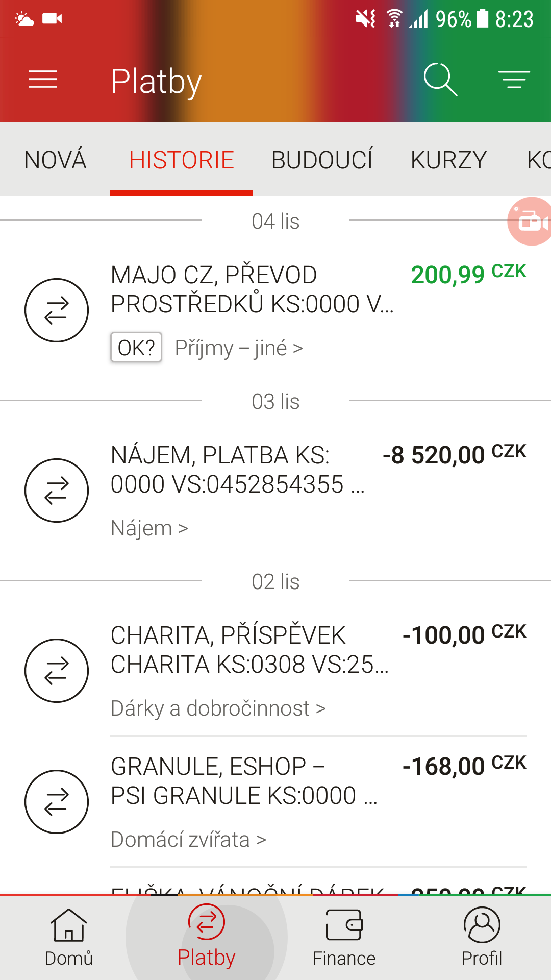Expand the Příjmy – jiné category
551x980 pixels.
[x=239, y=348]
